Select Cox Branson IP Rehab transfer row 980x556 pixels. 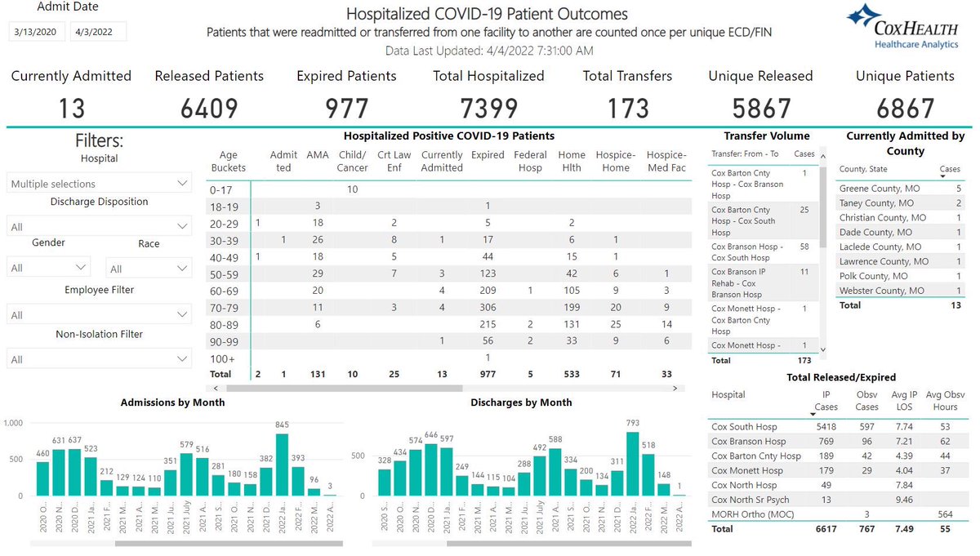click(x=763, y=282)
